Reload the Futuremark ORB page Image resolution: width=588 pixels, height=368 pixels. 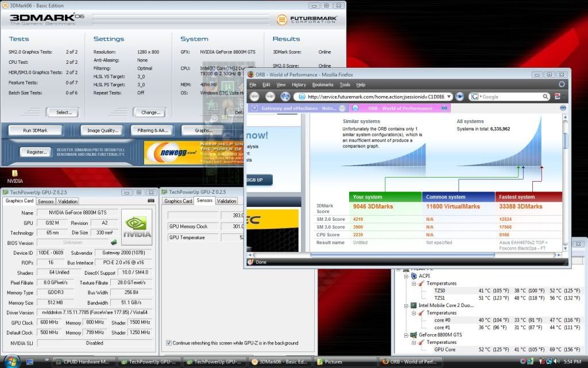pyautogui.click(x=285, y=97)
